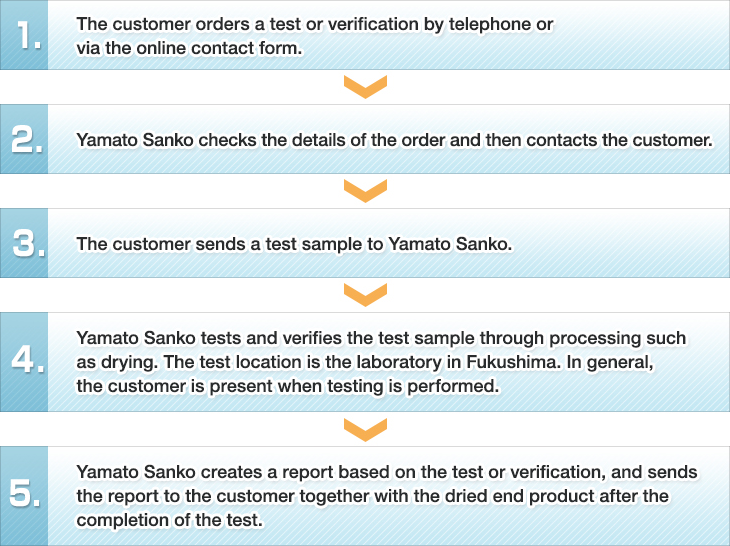Click the orange chevron below step 2

pyautogui.click(x=364, y=191)
